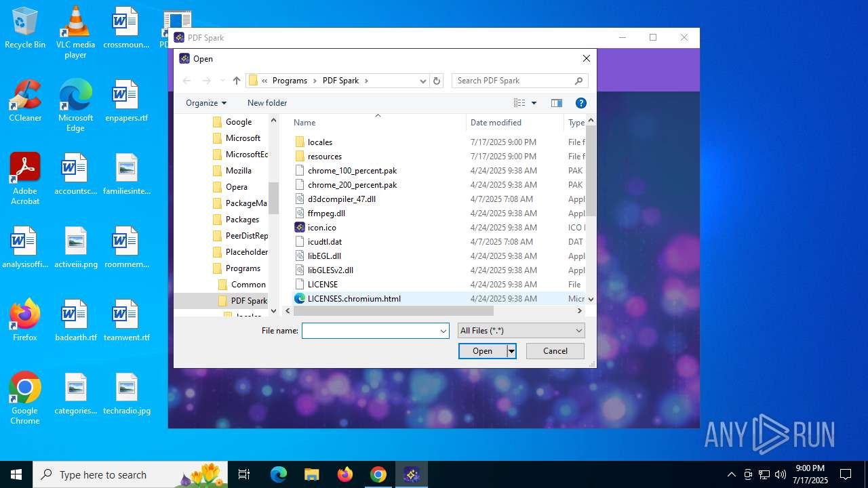Open Recycle Bin desktop icon
The height and width of the screenshot is (488, 868).
(x=25, y=28)
